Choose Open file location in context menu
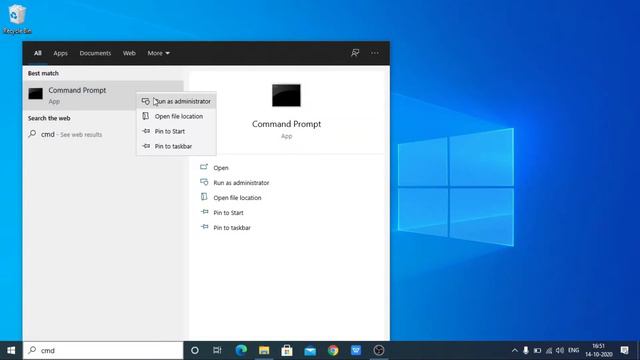640x360 pixels. pos(176,116)
